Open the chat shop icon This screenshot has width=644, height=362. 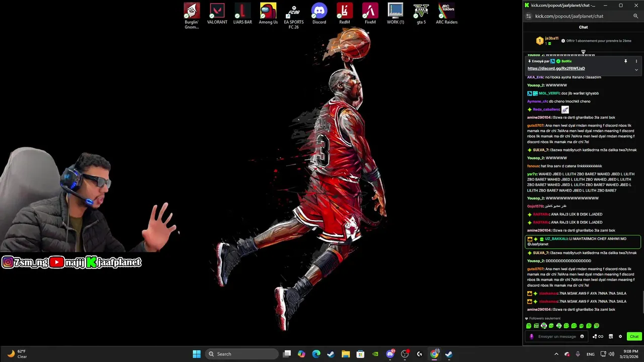tap(611, 336)
